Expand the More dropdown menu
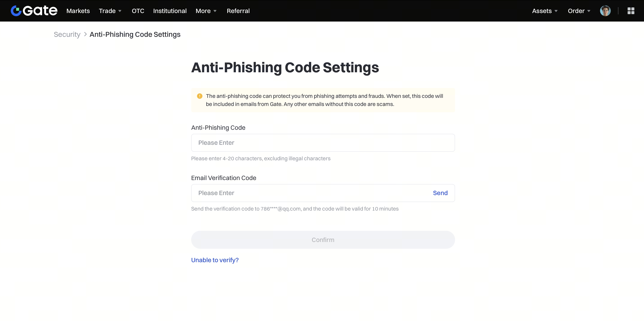This screenshot has width=644, height=321. click(x=206, y=11)
